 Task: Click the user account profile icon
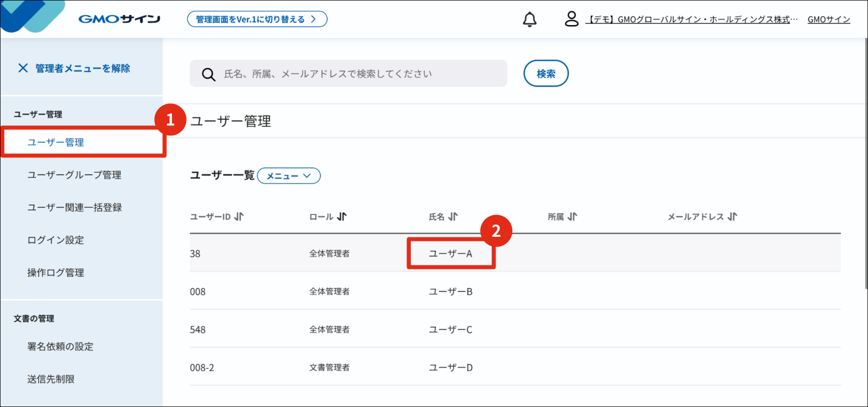pos(571,19)
